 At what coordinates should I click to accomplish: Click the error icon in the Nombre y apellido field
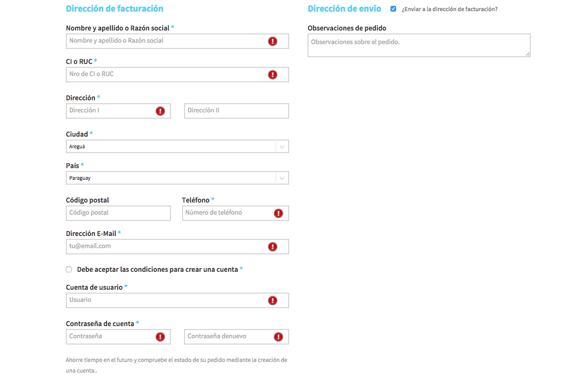point(273,41)
